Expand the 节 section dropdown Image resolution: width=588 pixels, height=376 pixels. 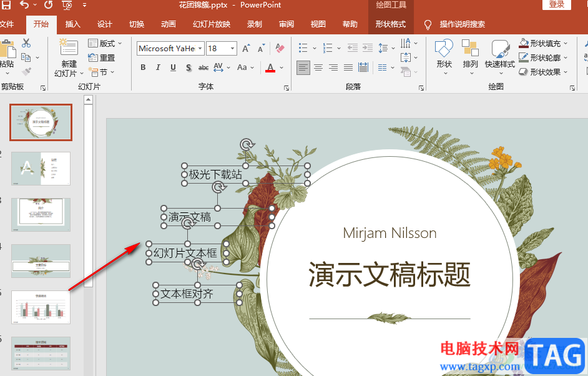pyautogui.click(x=112, y=72)
